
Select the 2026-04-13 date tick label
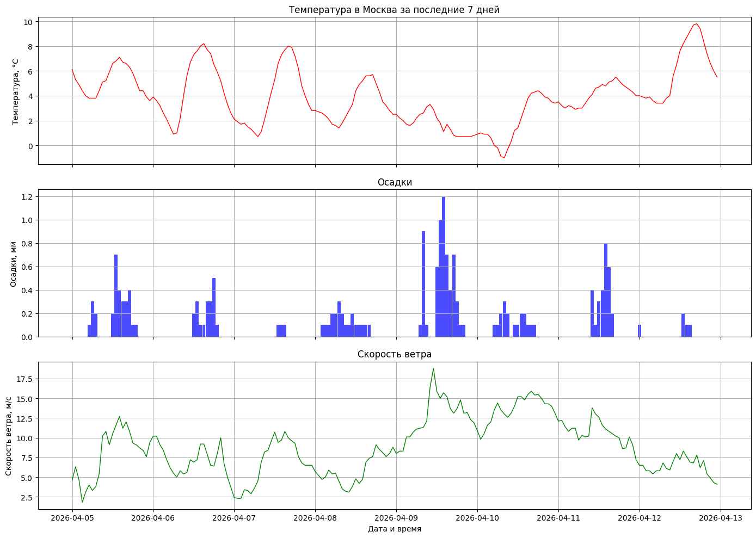[721, 518]
